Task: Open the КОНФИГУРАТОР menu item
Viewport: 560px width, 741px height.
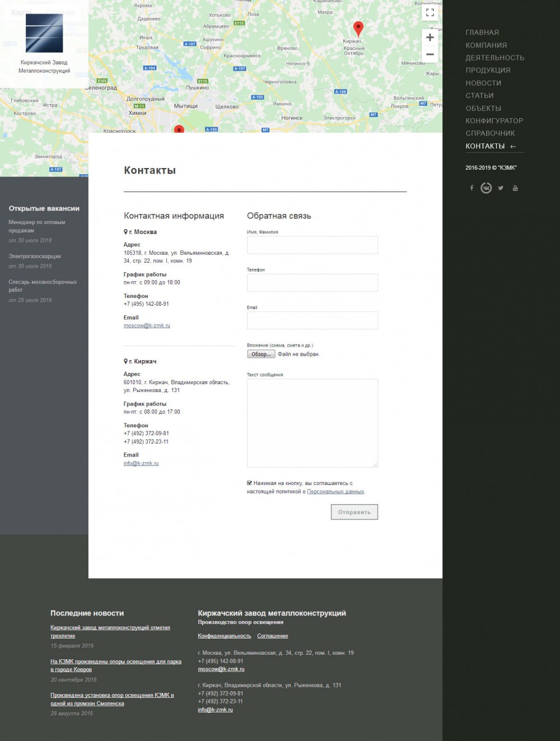Action: [x=494, y=121]
